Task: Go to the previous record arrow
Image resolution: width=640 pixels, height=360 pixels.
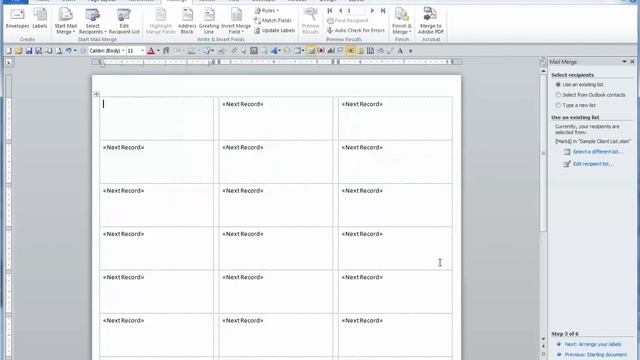Action: pos(340,11)
